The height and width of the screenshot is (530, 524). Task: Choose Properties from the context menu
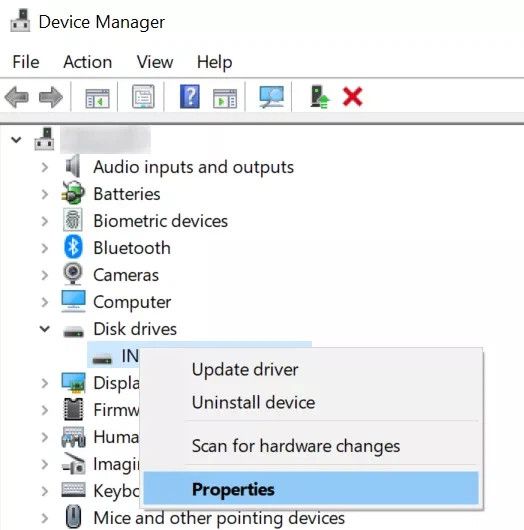click(311, 489)
